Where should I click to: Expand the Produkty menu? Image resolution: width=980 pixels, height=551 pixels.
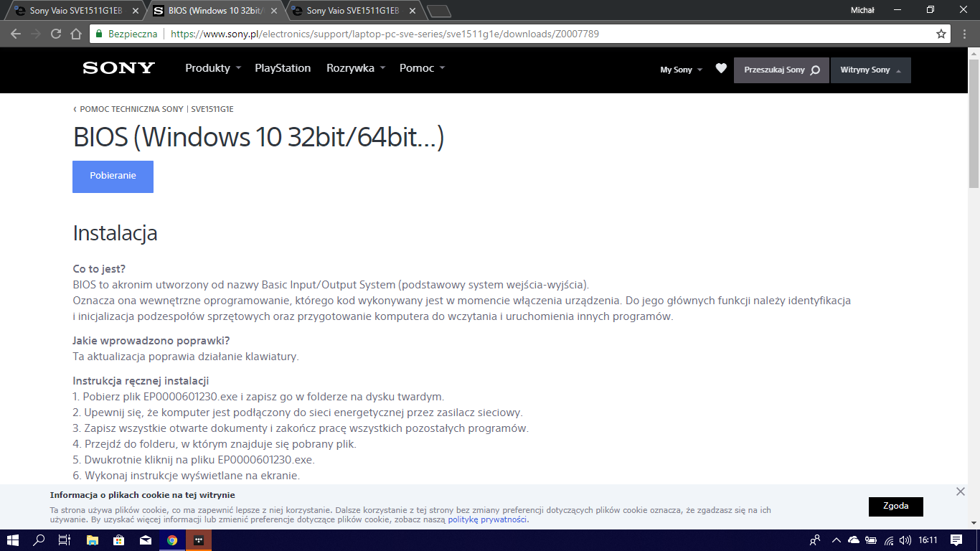(213, 68)
